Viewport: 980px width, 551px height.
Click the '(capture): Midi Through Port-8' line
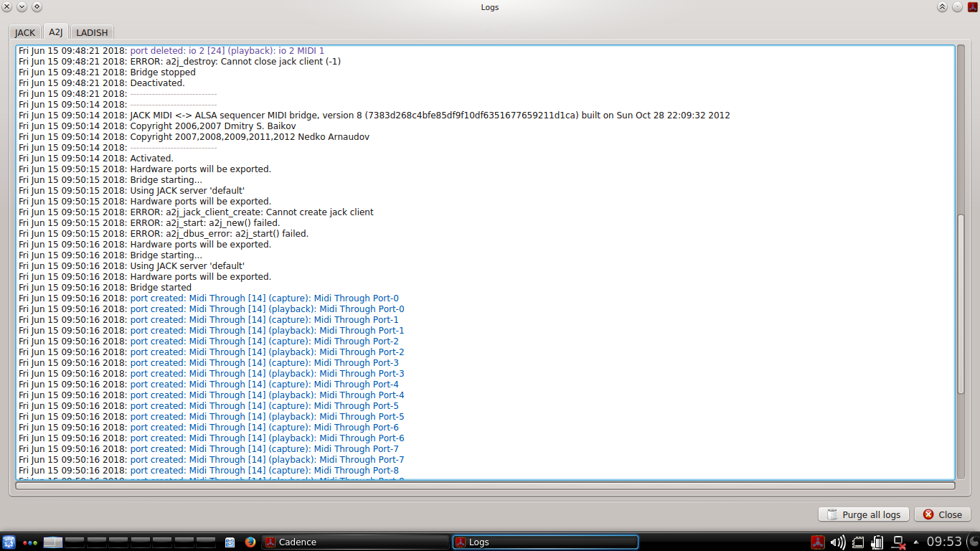coord(209,471)
